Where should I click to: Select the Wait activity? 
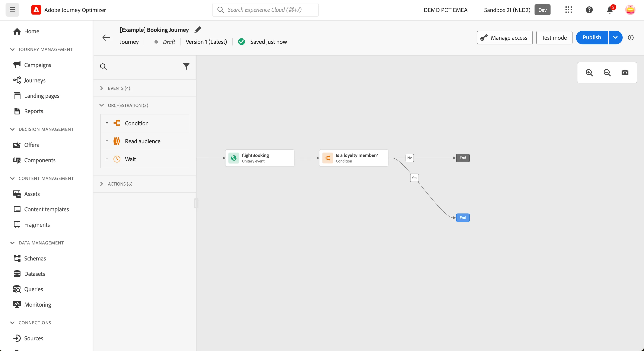[x=144, y=159]
